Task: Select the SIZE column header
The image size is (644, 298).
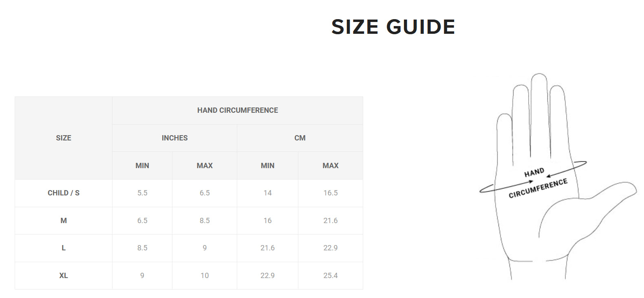Action: click(64, 138)
